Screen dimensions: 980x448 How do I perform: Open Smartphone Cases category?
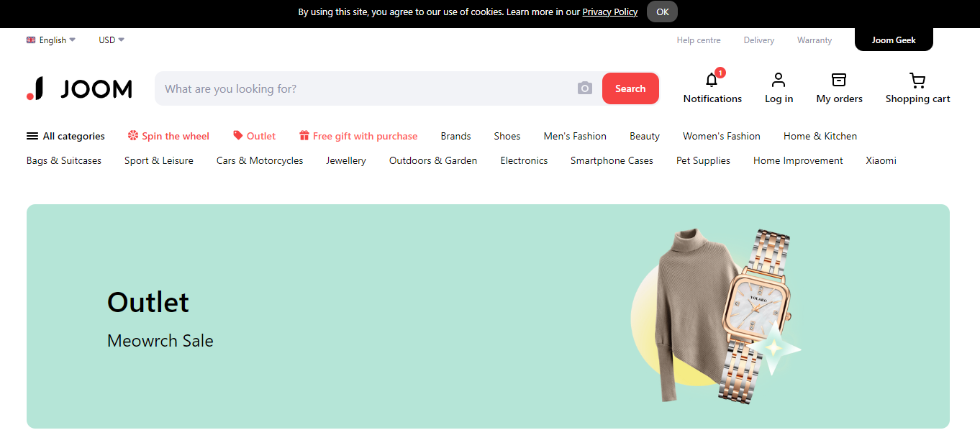[612, 160]
